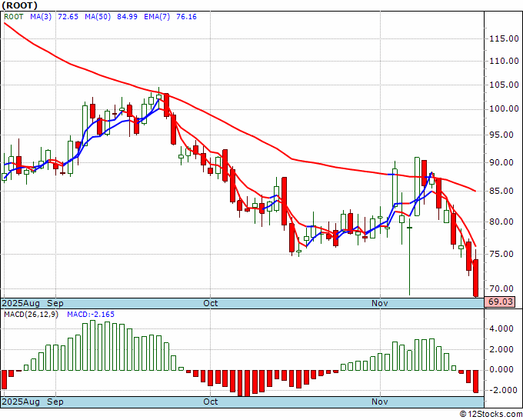Click the last red candlestick closing near 69
The image size is (523, 420).
coord(475,278)
